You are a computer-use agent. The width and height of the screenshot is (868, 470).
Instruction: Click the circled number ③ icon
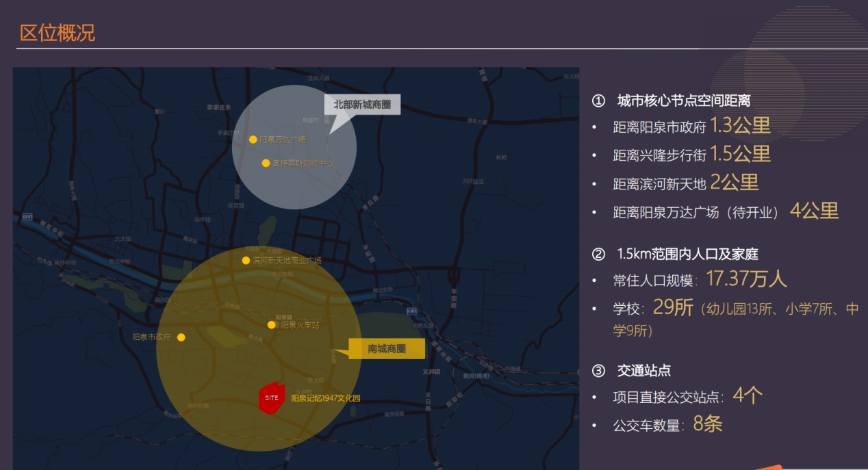click(x=598, y=371)
